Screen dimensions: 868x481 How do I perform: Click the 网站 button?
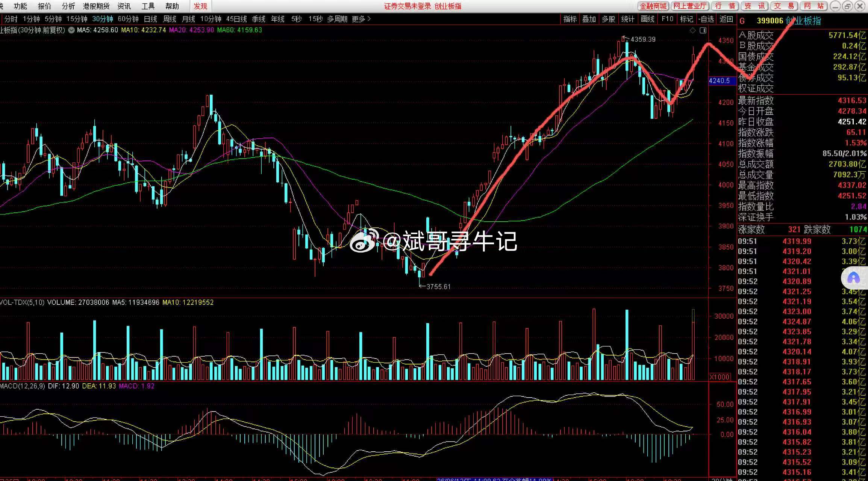click(x=813, y=6)
